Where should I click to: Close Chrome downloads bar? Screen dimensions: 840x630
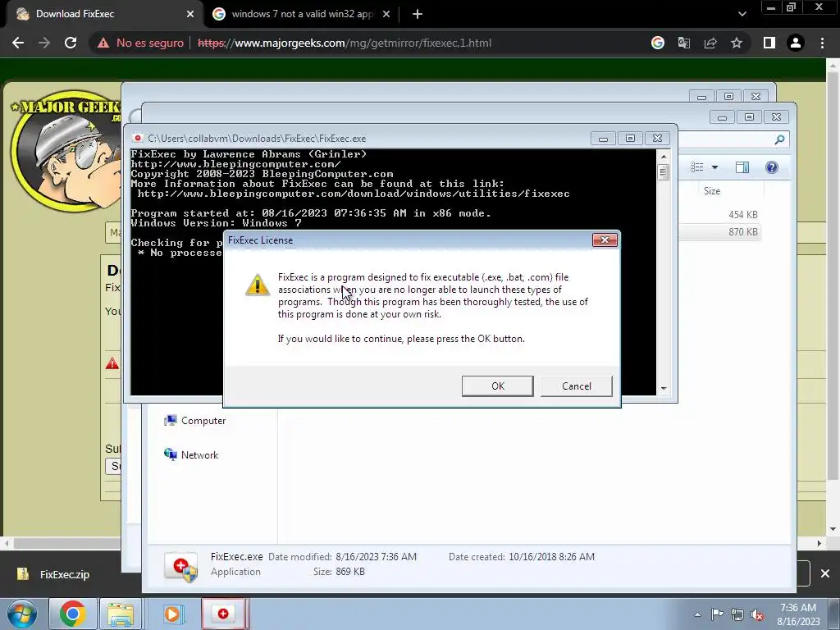coord(825,573)
